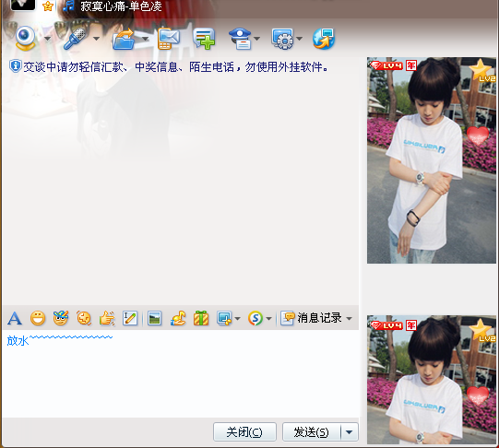The image size is (499, 448).
Task: Start voice chat with microphone icon
Action: (x=75, y=39)
